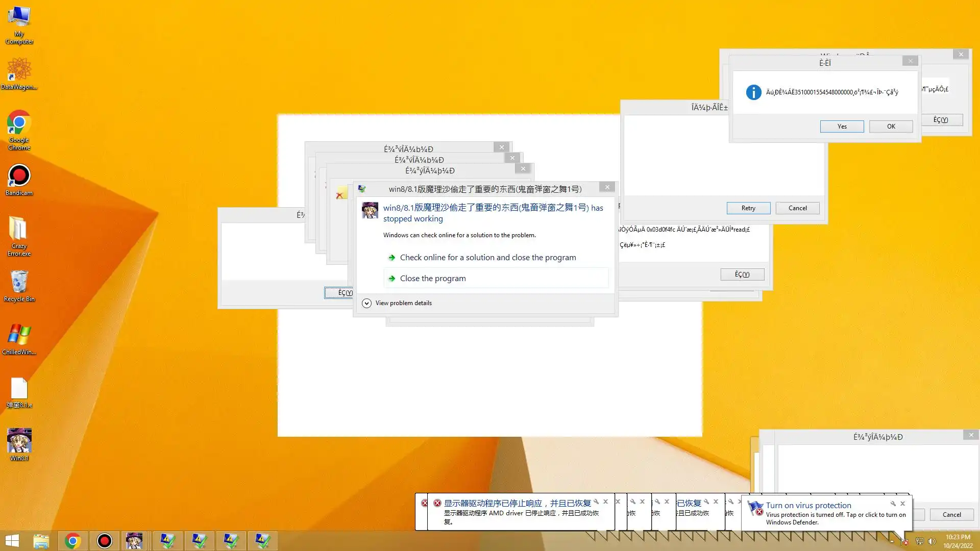
Task: Open the Crazy Error.exe desktop file
Action: [x=19, y=235]
